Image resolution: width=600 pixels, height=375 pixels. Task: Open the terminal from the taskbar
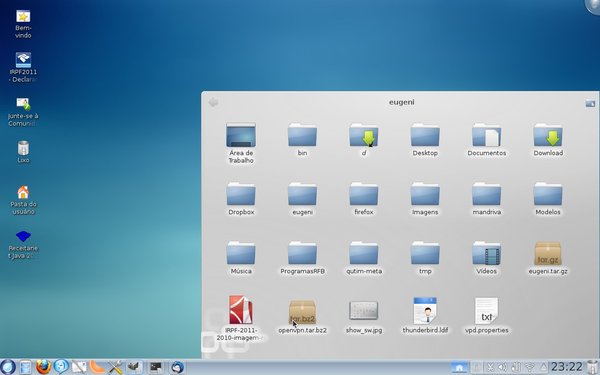click(x=156, y=367)
